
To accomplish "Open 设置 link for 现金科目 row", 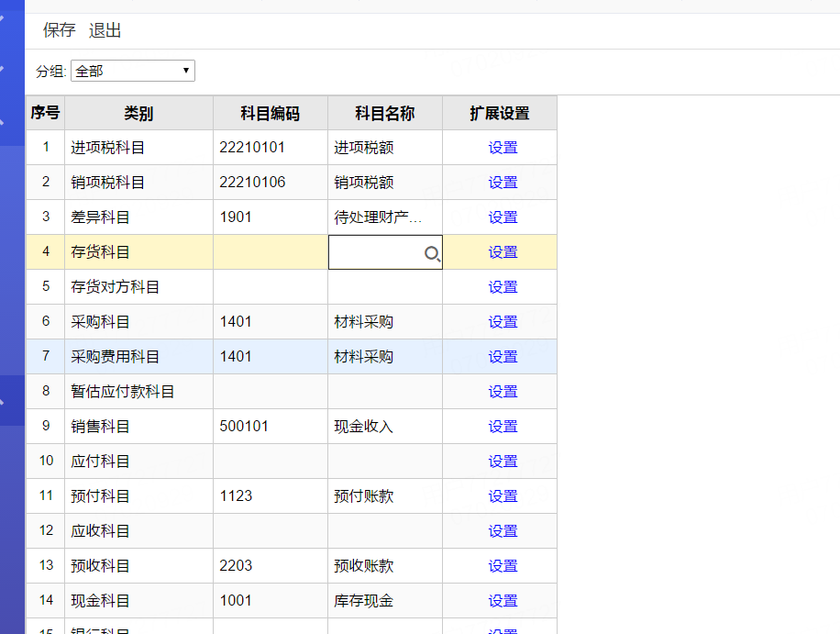I will click(503, 600).
